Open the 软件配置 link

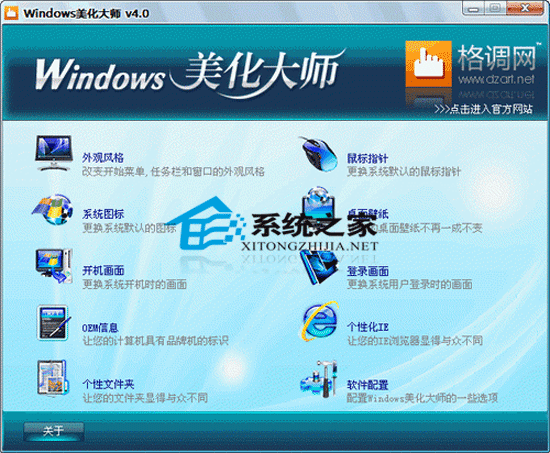click(368, 385)
